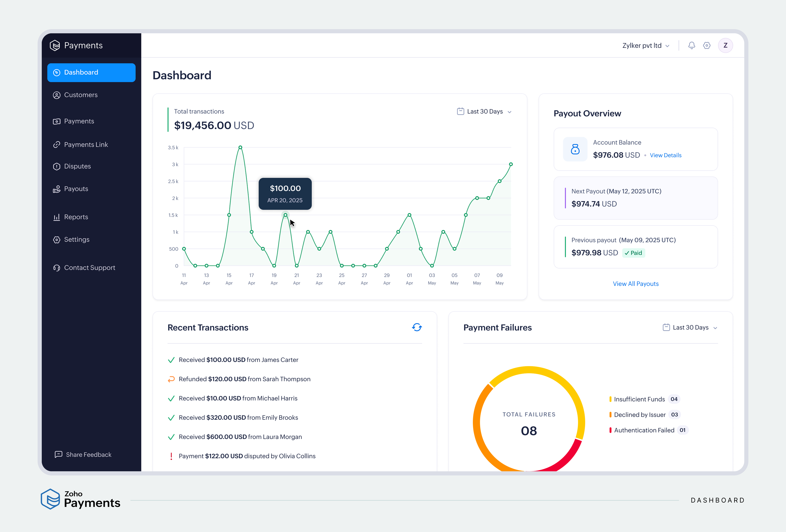Switch to the Dashboard tab

pos(81,72)
